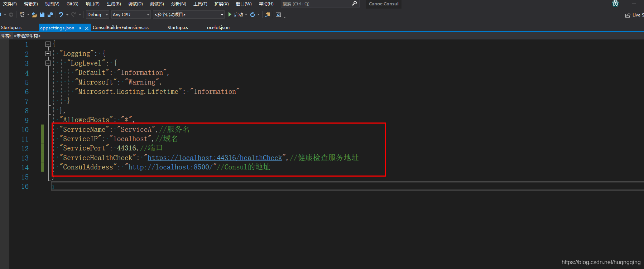The width and height of the screenshot is (644, 269).
Task: Click the restart/refresh circular arrow icon
Action: point(253,15)
